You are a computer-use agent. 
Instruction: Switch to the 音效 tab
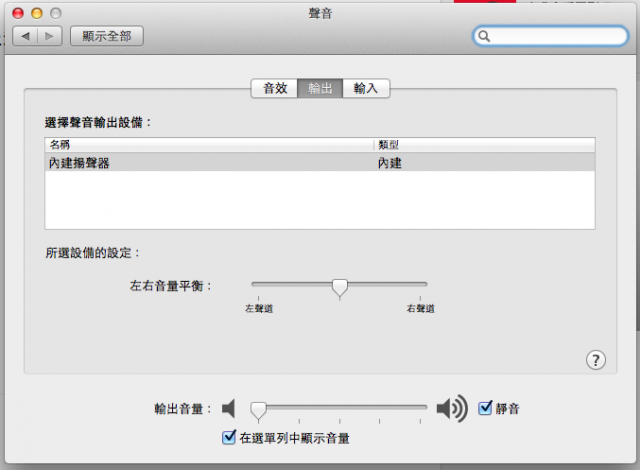(275, 88)
